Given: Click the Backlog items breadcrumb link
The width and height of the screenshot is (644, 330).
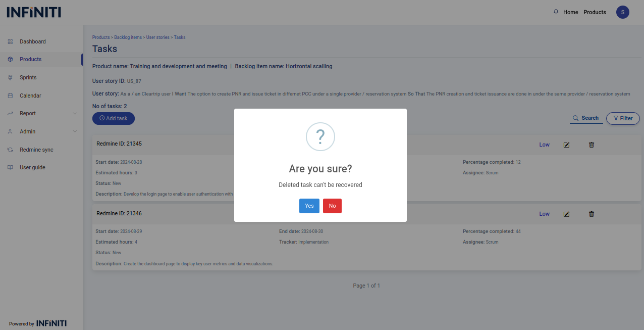Looking at the screenshot, I should [128, 37].
